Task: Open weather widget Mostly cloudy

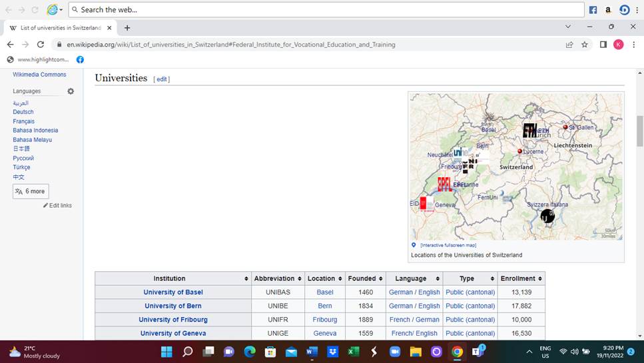Action: coord(35,352)
